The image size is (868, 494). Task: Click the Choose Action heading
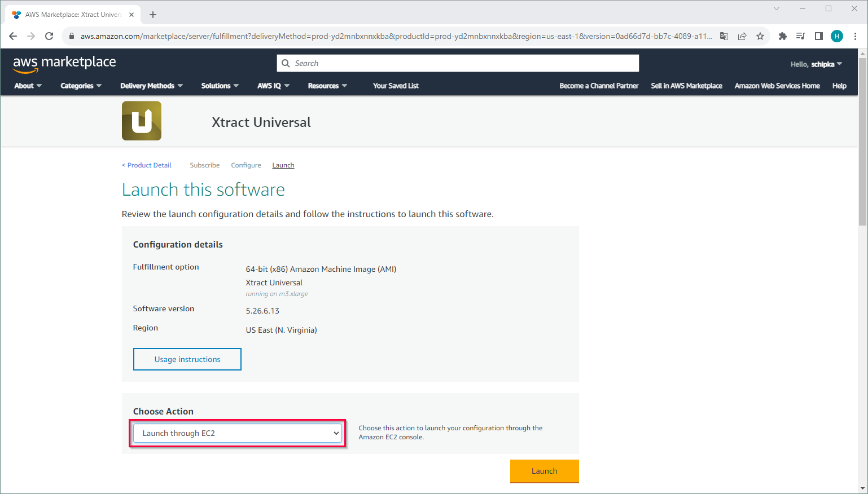coord(163,411)
